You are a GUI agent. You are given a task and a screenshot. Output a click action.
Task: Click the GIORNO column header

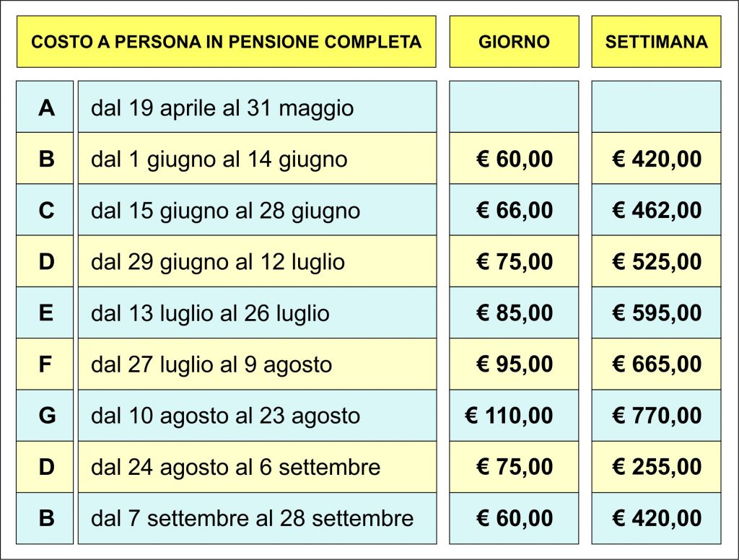[514, 41]
